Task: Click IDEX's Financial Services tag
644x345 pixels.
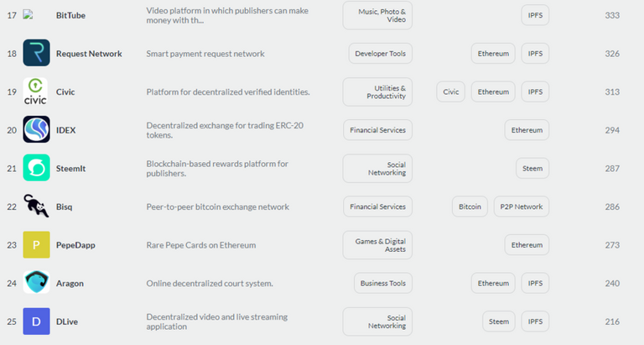Action: pyautogui.click(x=377, y=130)
